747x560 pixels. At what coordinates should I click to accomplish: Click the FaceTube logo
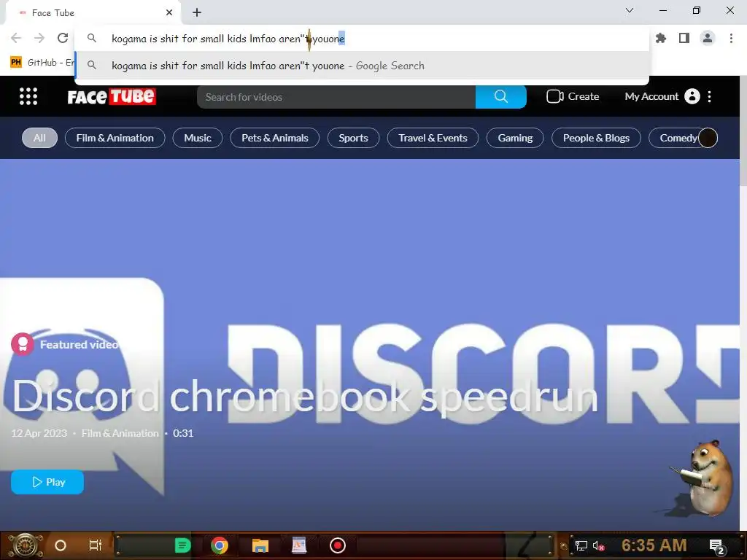pyautogui.click(x=112, y=97)
